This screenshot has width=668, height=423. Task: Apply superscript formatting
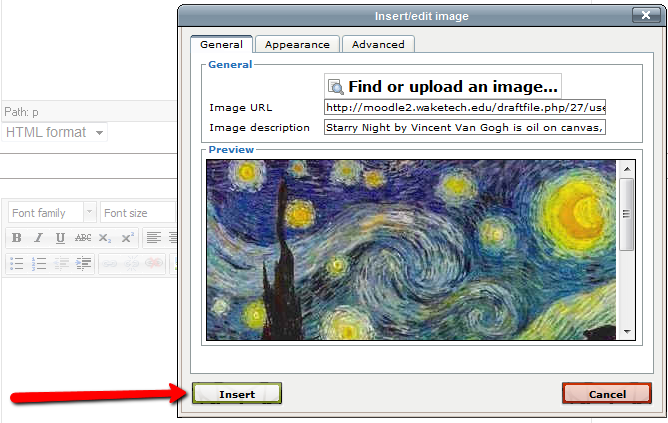127,238
